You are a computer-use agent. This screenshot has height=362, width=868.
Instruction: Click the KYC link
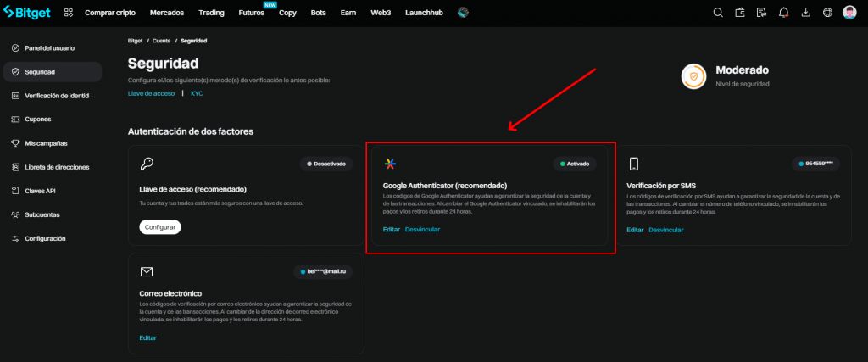click(197, 93)
